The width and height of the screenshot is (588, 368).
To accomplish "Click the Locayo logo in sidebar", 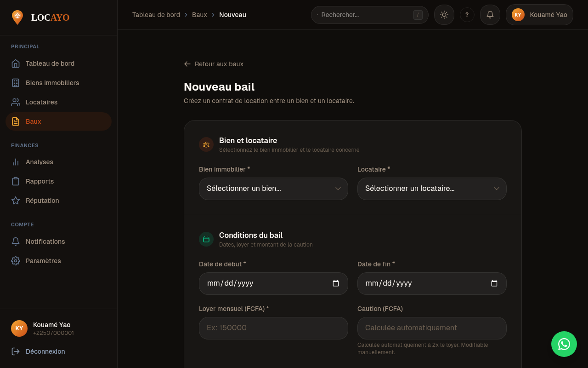I will click(x=40, y=17).
